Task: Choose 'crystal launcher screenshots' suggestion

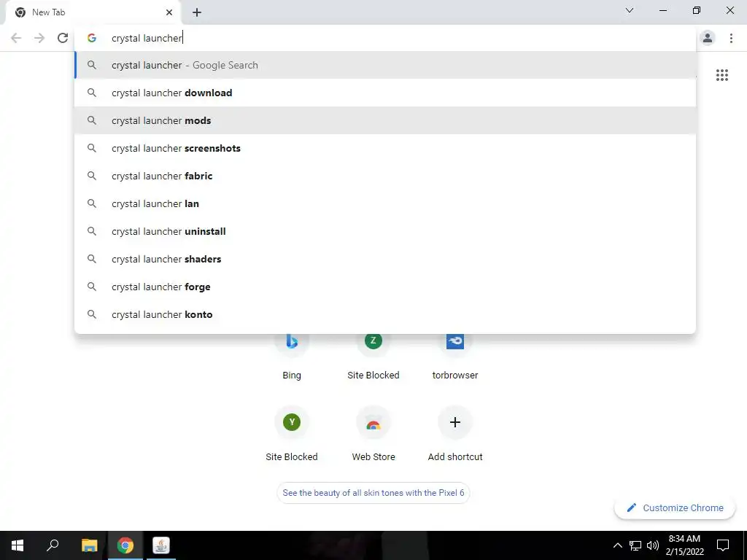Action: tap(385, 148)
